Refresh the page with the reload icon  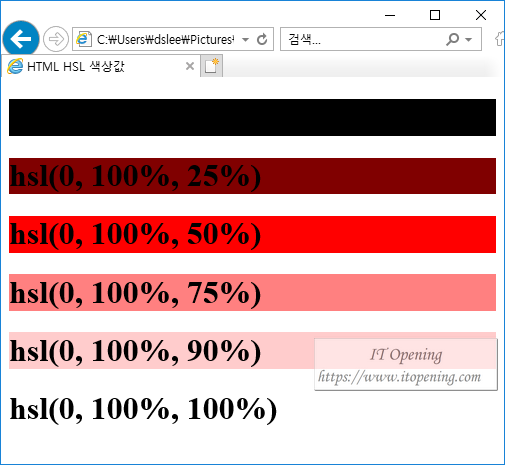click(x=262, y=39)
